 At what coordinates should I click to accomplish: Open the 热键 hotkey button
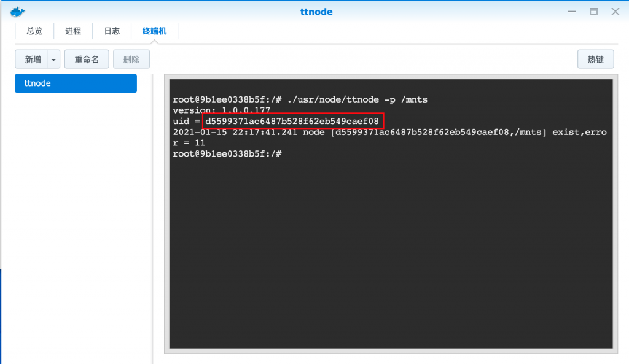point(595,60)
